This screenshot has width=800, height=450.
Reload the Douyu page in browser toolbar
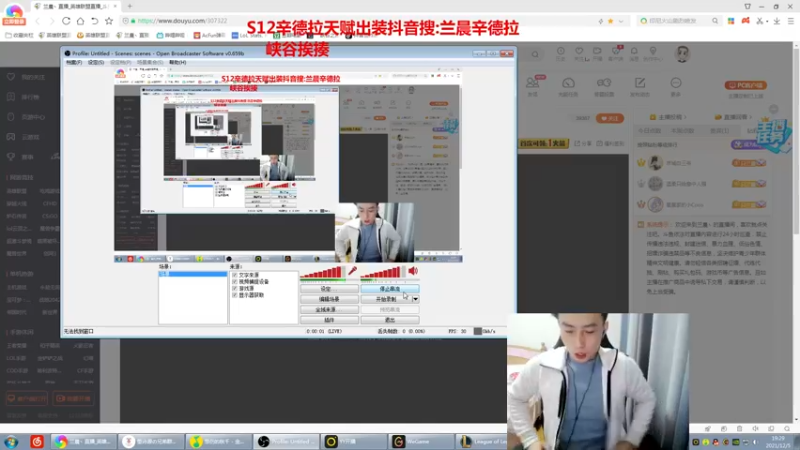pos(66,21)
